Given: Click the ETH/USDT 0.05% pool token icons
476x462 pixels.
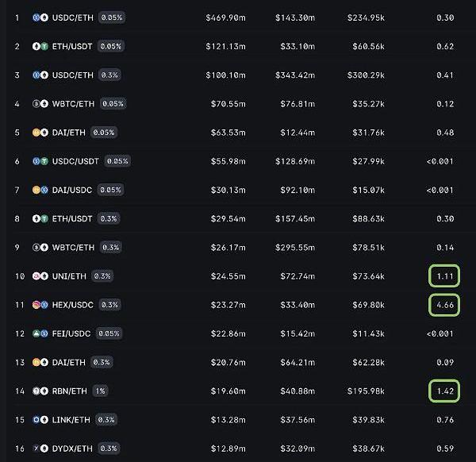Looking at the screenshot, I should (x=39, y=46).
